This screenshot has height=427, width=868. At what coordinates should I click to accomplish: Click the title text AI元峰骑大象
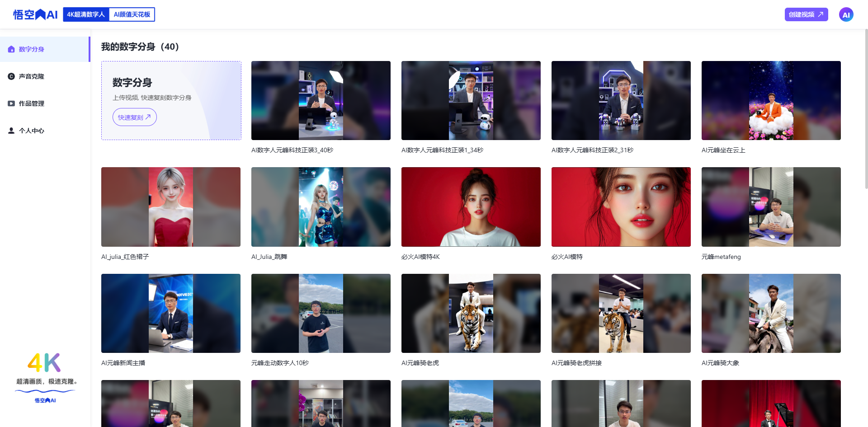(x=720, y=363)
